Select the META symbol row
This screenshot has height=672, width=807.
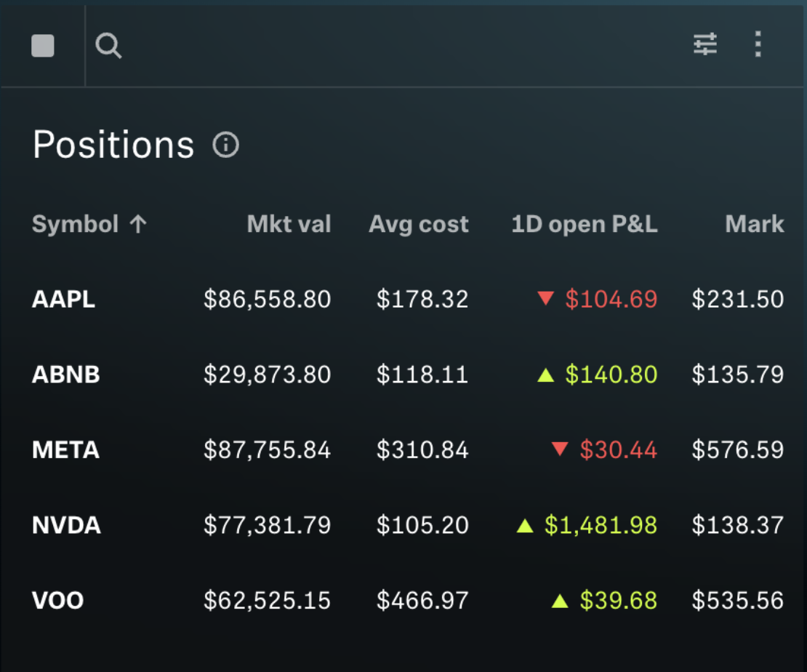(x=65, y=450)
